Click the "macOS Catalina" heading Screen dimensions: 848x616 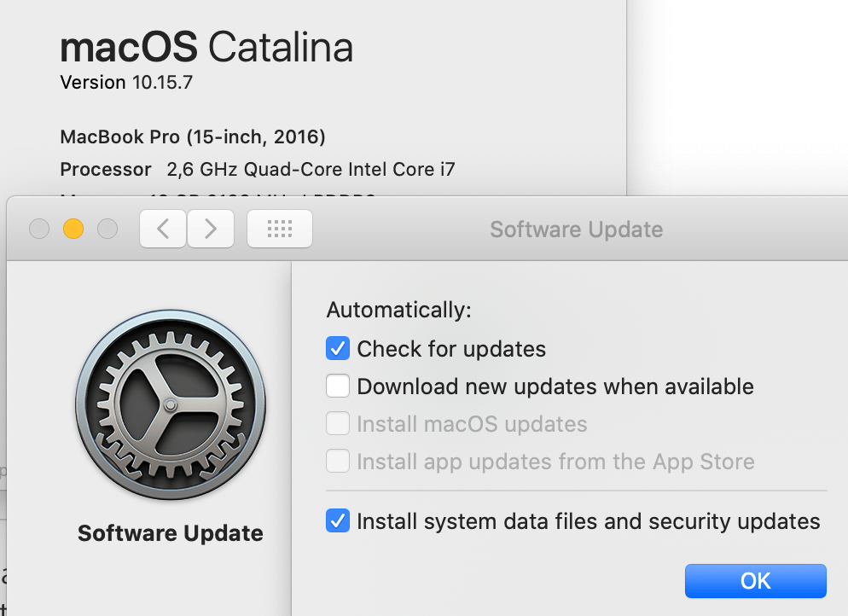coord(206,47)
